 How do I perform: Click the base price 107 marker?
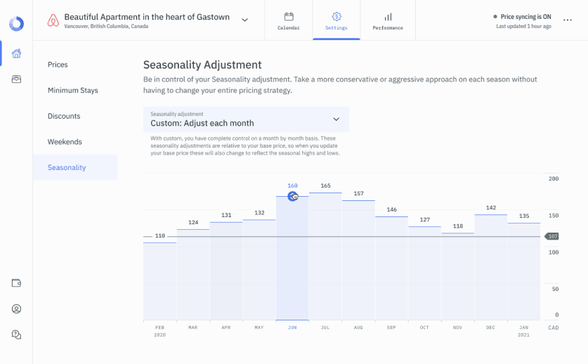[552, 237]
